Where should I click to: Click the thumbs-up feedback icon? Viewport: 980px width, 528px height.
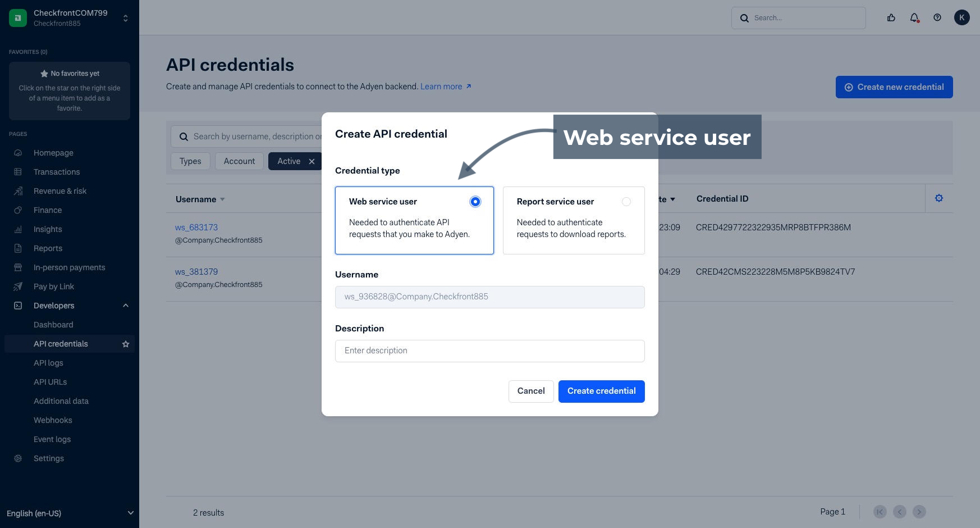[891, 18]
